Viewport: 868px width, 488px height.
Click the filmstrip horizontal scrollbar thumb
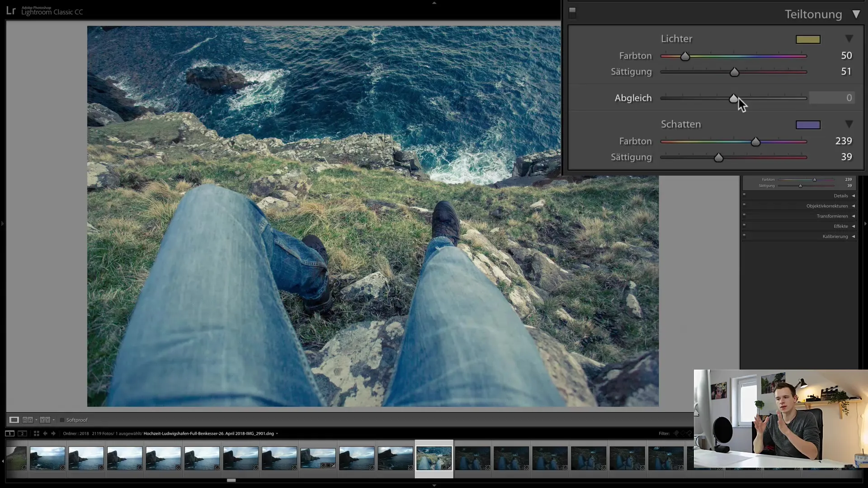coord(231,480)
